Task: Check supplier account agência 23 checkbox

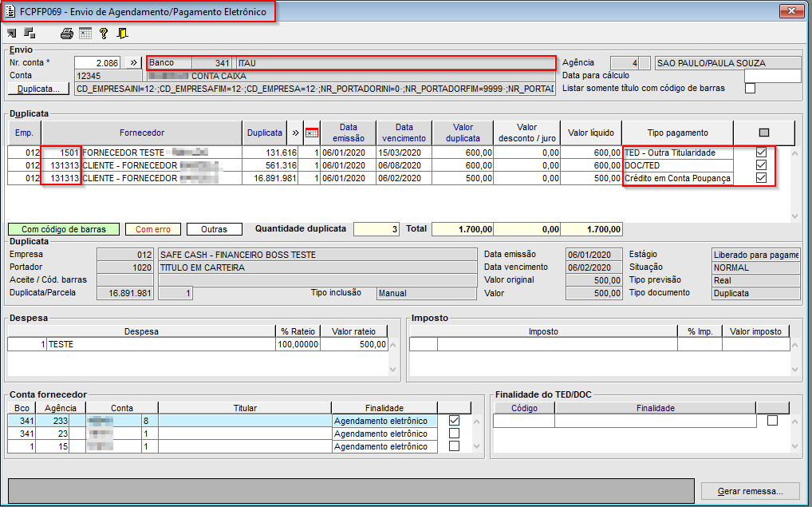Action: pyautogui.click(x=454, y=433)
